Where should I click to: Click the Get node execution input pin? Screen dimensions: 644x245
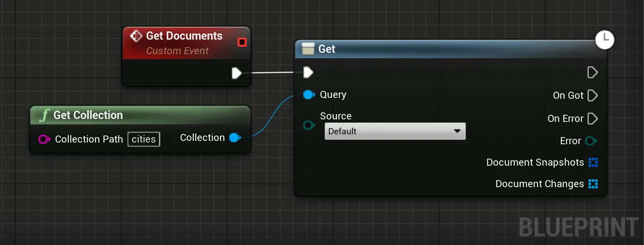tap(308, 73)
